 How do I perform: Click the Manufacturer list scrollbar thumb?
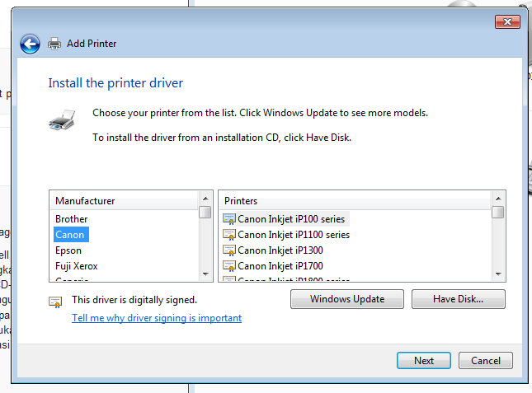click(205, 213)
